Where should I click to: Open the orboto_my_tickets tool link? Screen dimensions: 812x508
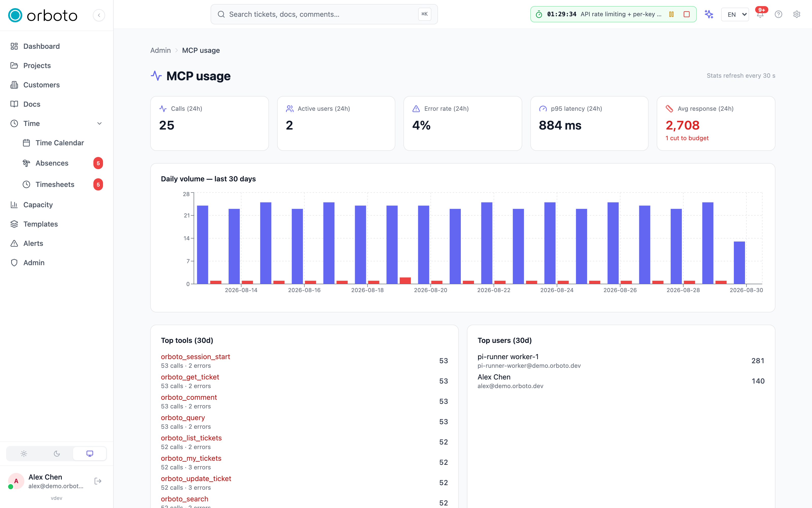(191, 458)
